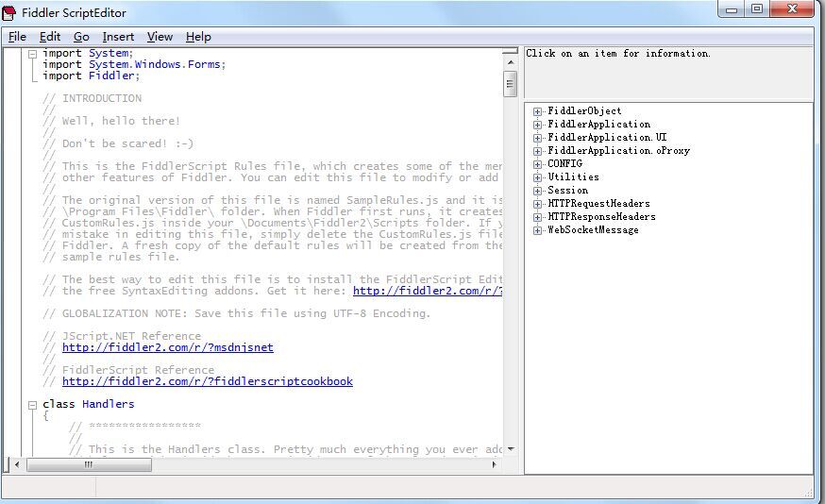Click the horizontal scrollbar left arrow

pos(17,464)
